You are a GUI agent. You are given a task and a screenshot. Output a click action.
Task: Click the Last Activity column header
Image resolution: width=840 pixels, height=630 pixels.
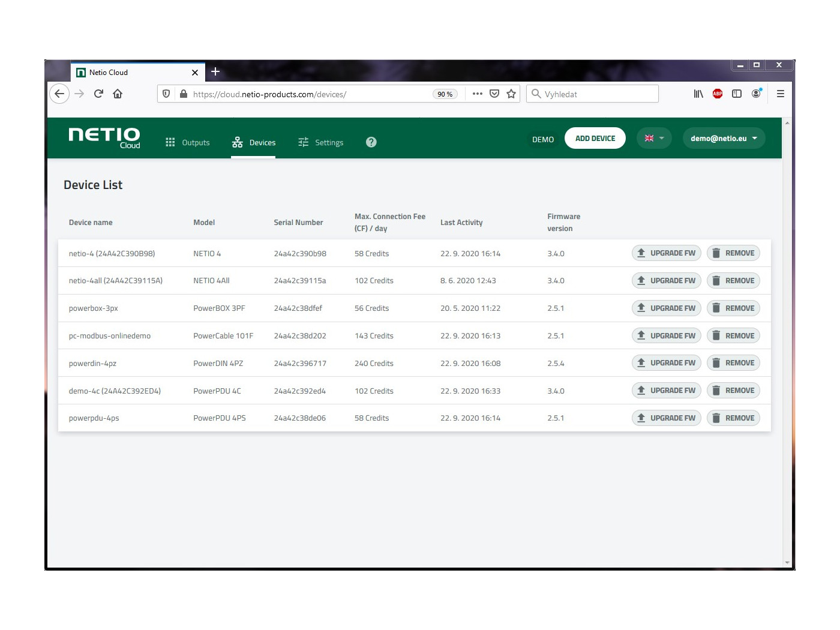click(461, 223)
